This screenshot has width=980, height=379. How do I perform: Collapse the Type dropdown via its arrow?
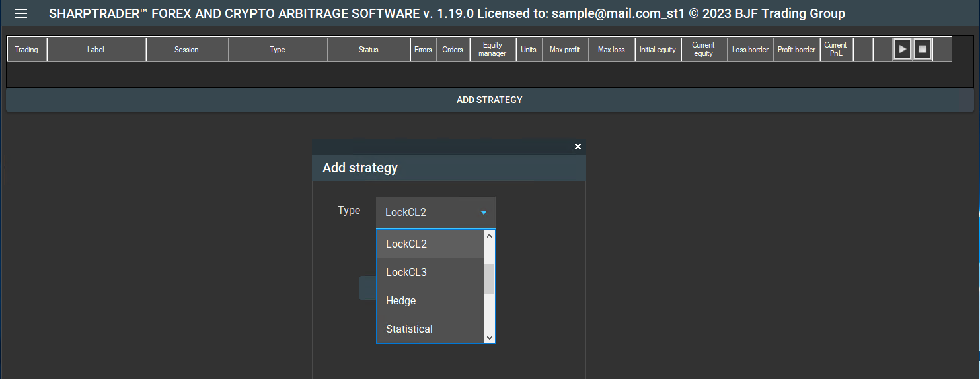point(484,213)
